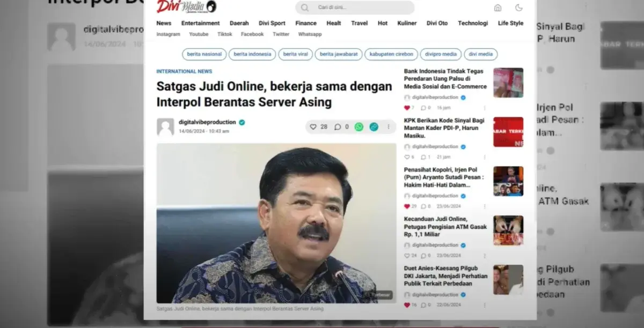Toggle the like heart on Duet Anies-Kaesang
644x328 pixels.
point(407,304)
